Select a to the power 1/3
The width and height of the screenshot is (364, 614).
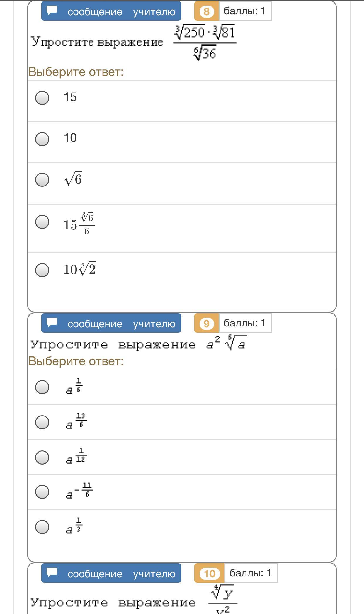[42, 527]
